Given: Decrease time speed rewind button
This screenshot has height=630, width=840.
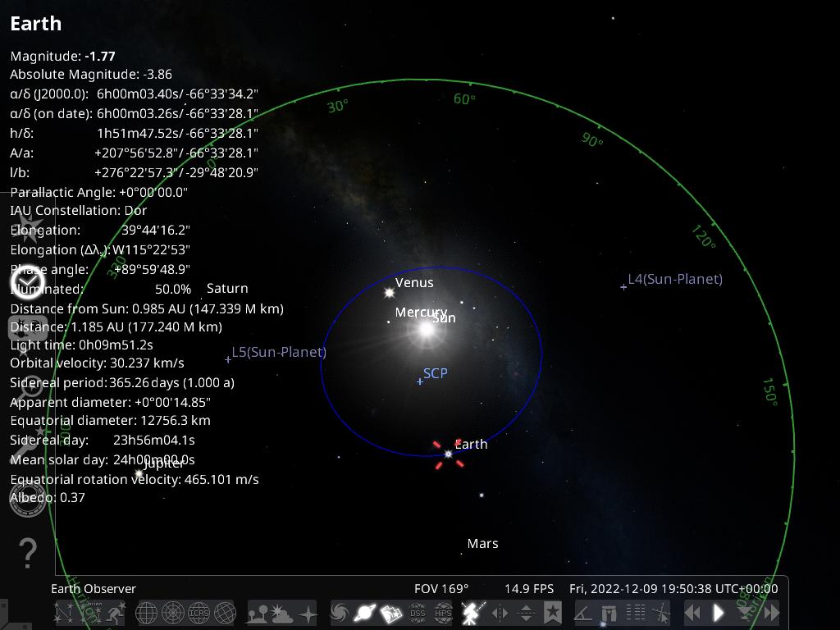Looking at the screenshot, I should pos(692,612).
